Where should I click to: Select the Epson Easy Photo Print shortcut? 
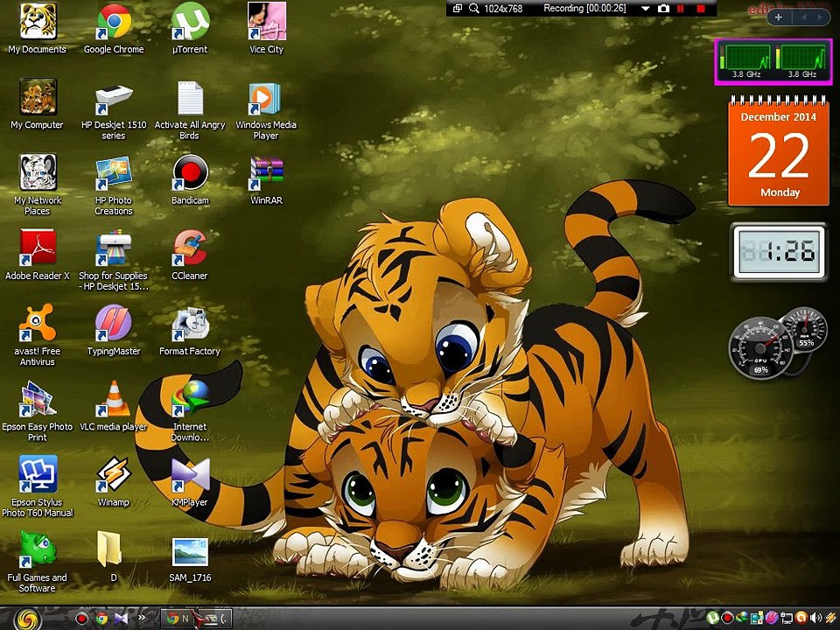tap(37, 411)
